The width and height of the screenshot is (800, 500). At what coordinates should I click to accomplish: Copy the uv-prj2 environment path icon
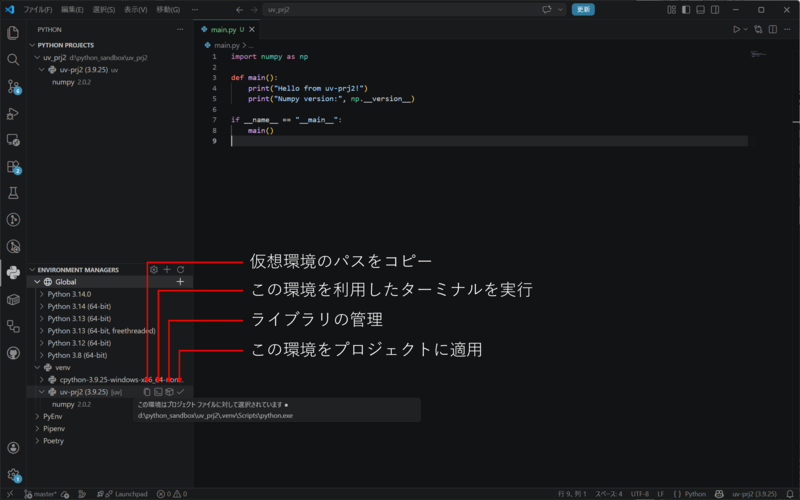147,392
